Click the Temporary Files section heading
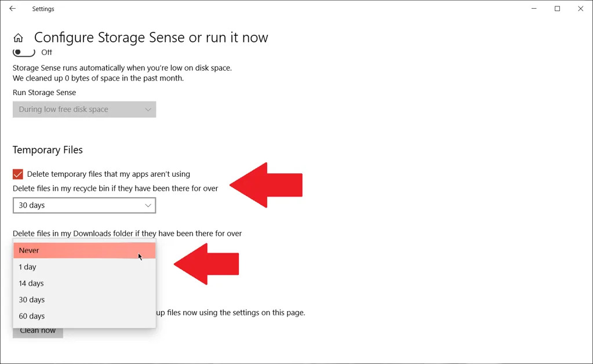Image resolution: width=593 pixels, height=364 pixels. (x=48, y=150)
